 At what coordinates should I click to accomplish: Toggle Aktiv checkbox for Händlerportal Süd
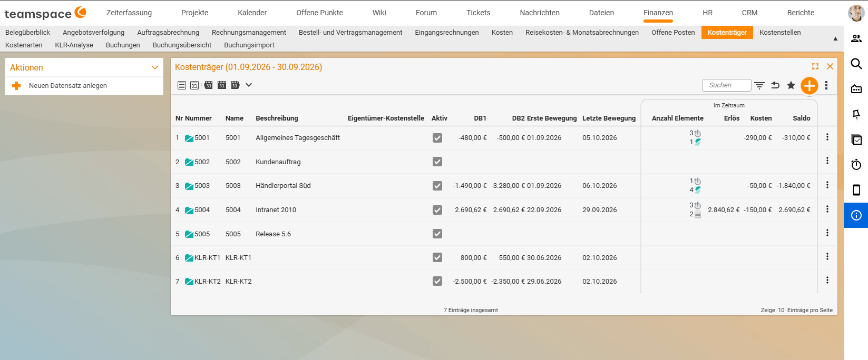(x=437, y=186)
